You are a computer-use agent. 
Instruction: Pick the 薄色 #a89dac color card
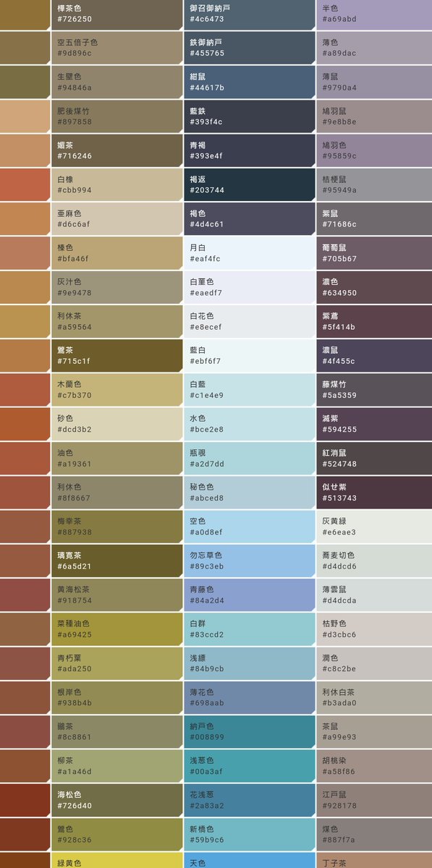click(x=374, y=48)
